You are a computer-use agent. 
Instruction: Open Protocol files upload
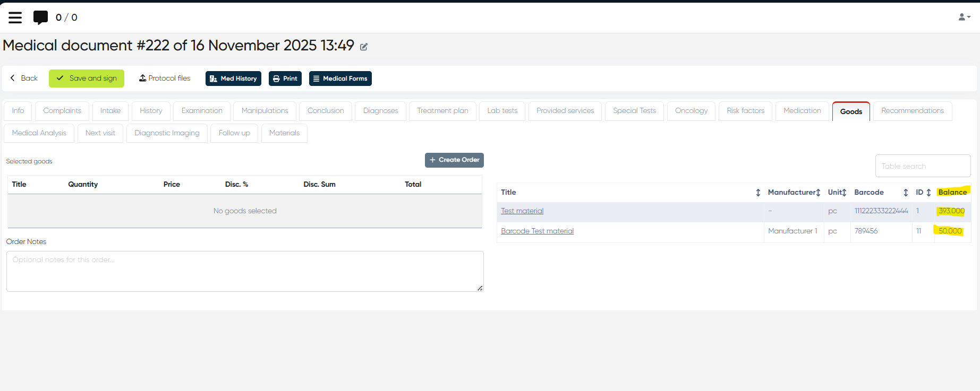(x=165, y=78)
